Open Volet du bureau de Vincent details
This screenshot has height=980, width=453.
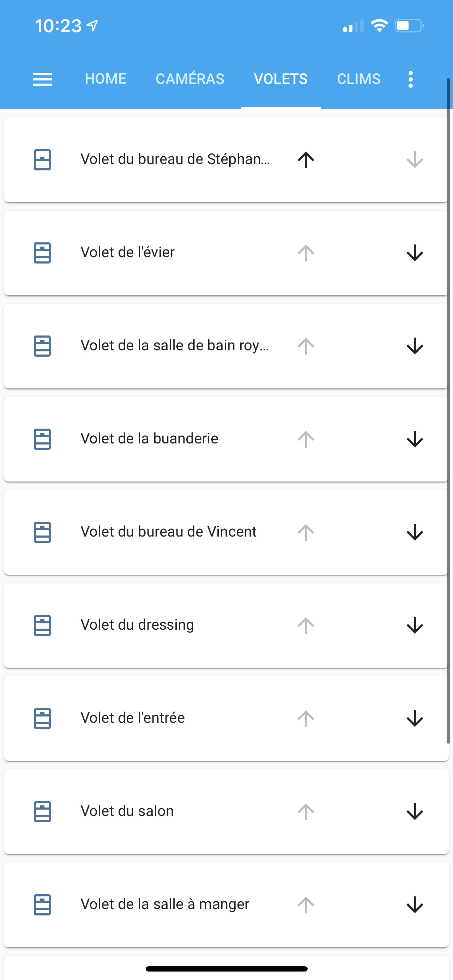point(168,532)
